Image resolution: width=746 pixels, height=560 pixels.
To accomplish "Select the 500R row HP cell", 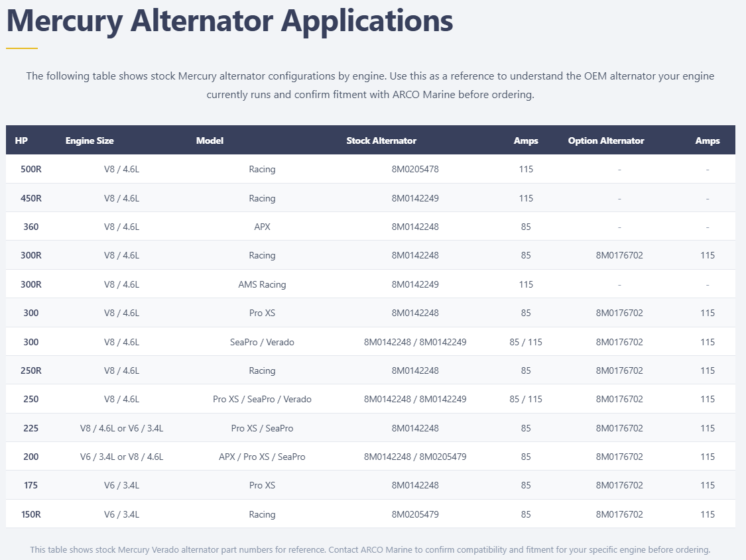I will pyautogui.click(x=31, y=169).
